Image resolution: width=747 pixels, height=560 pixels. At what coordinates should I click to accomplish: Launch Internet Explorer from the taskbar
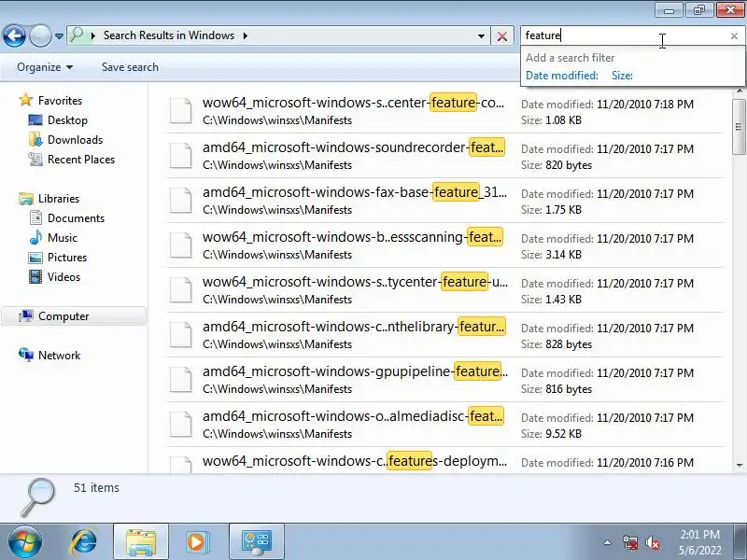click(x=84, y=542)
